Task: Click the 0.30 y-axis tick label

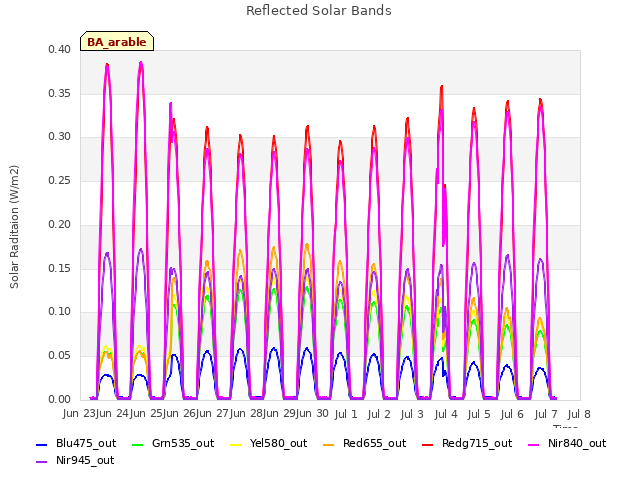Action: tap(59, 137)
